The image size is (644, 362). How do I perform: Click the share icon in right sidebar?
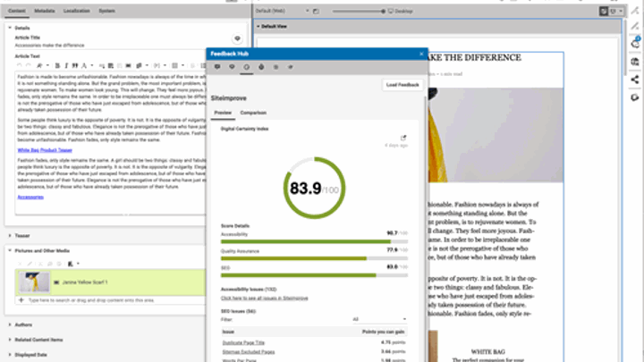[x=634, y=79]
